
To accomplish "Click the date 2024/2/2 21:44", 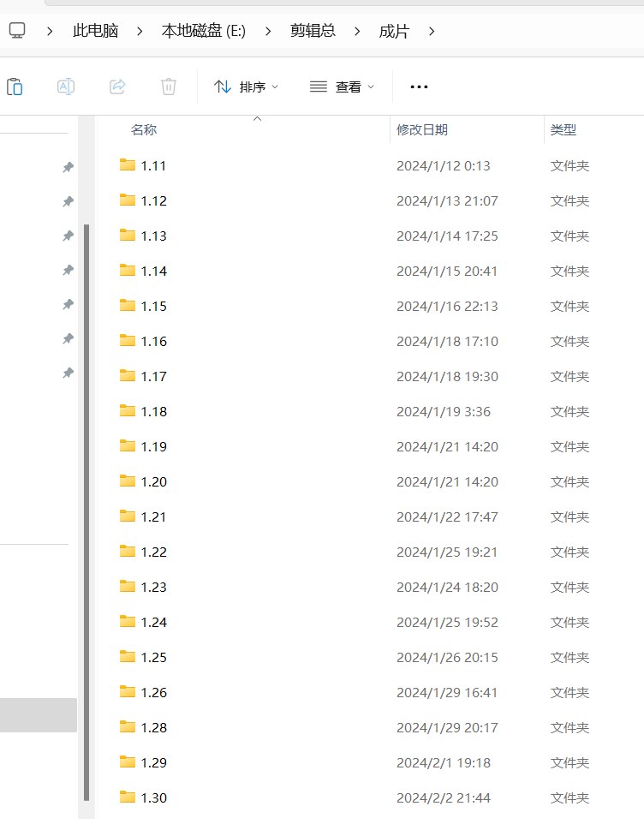I will 444,797.
